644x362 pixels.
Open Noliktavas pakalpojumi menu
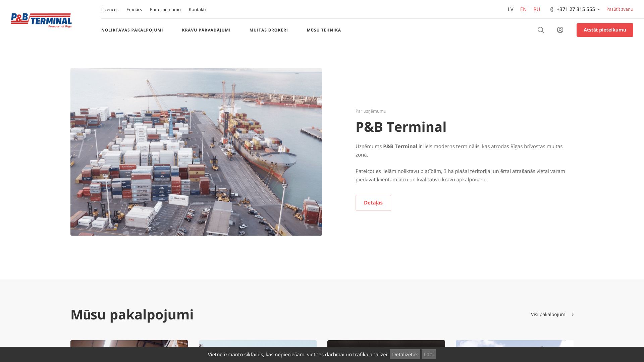[132, 30]
